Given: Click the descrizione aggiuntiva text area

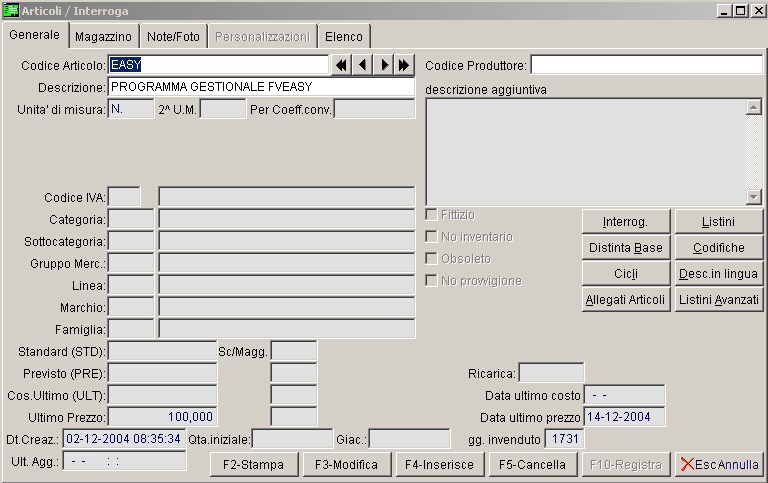Looking at the screenshot, I should coord(586,152).
